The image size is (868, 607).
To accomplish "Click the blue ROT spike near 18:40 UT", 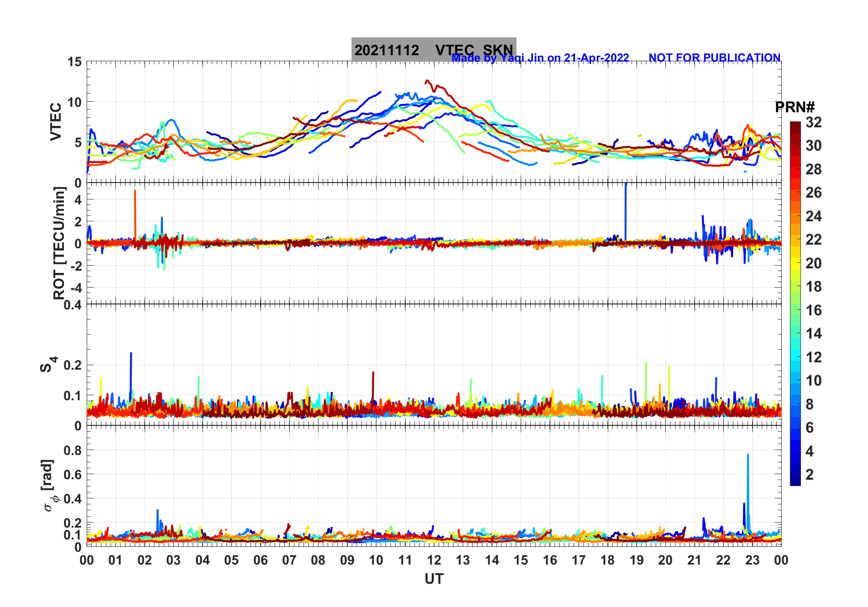I will pyautogui.click(x=626, y=210).
